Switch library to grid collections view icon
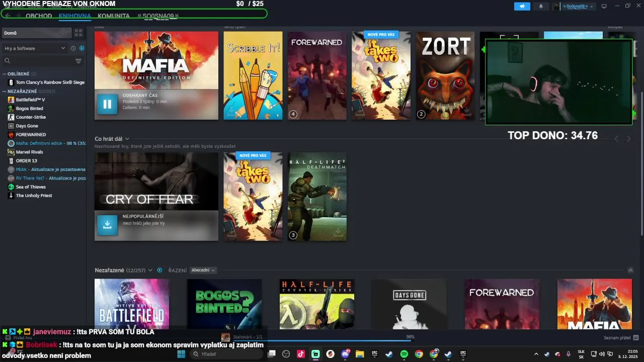 (x=78, y=33)
